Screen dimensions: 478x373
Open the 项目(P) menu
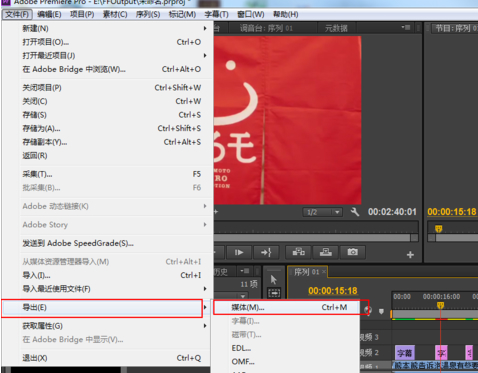(x=82, y=15)
